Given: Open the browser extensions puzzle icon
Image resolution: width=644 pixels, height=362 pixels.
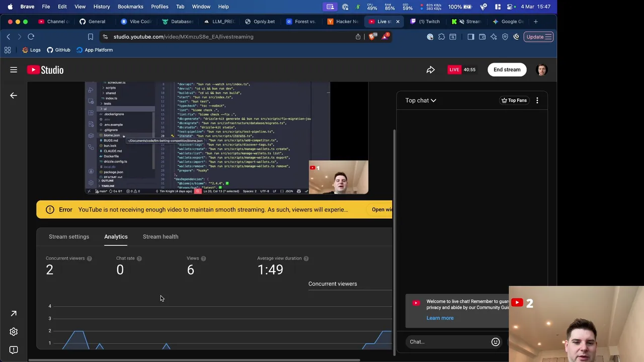Looking at the screenshot, I should [441, 37].
